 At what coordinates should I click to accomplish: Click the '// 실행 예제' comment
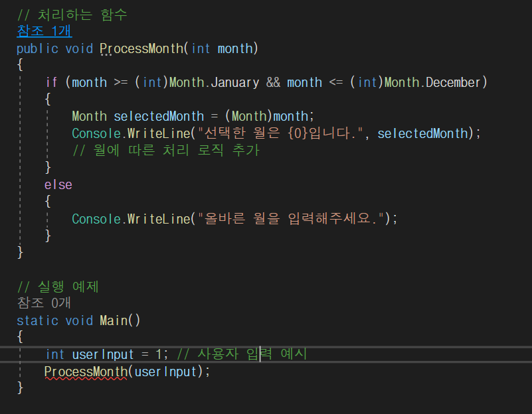coord(58,287)
